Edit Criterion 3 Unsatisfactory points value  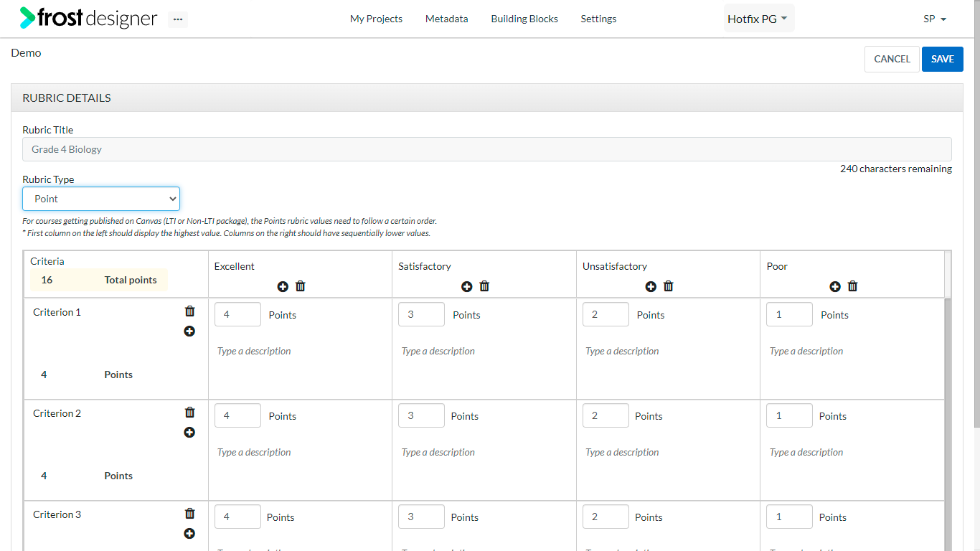606,517
